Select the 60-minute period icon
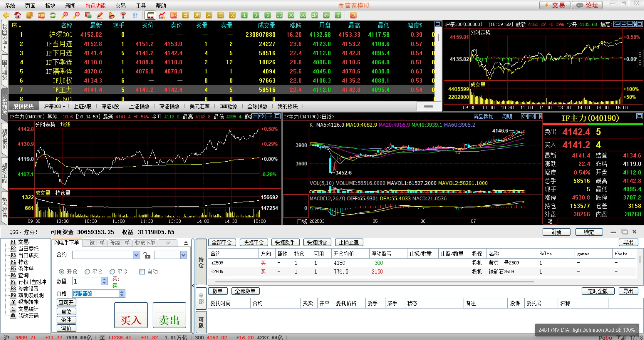This screenshot has width=644, height=340. (303, 15)
